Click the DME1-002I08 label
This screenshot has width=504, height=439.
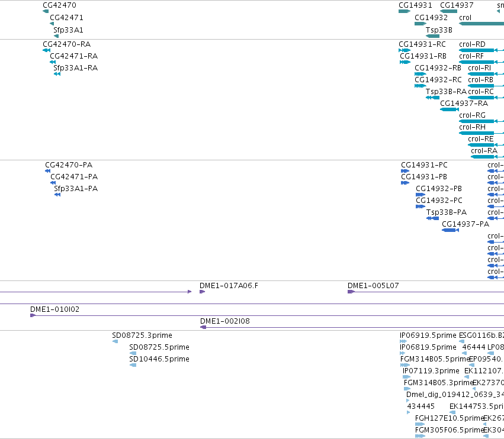225,321
